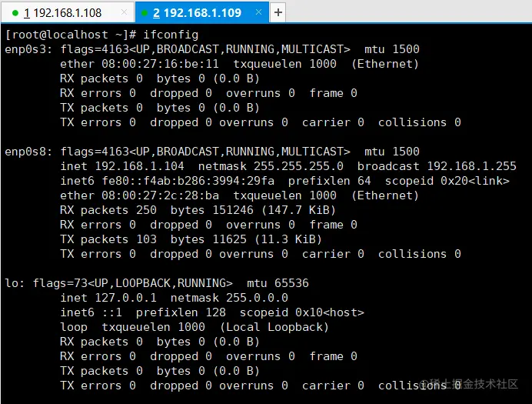Click RX packets 250 value
The width and height of the screenshot is (532, 404).
coord(147,210)
